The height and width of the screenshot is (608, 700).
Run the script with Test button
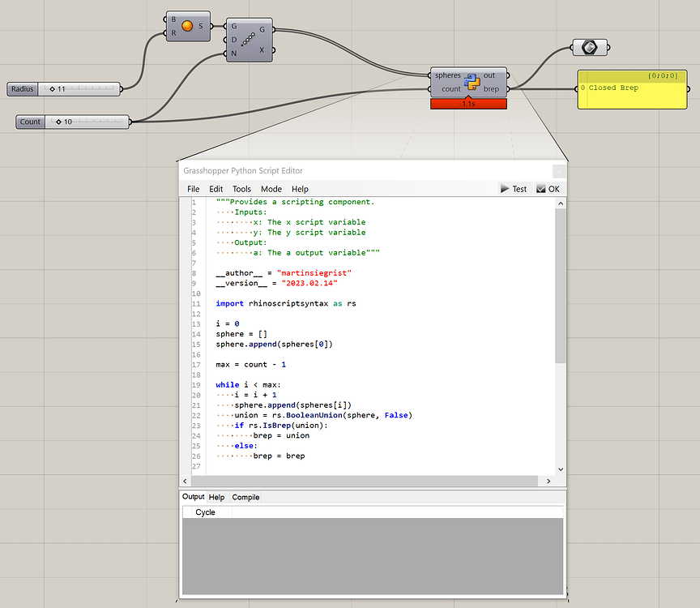tap(514, 189)
